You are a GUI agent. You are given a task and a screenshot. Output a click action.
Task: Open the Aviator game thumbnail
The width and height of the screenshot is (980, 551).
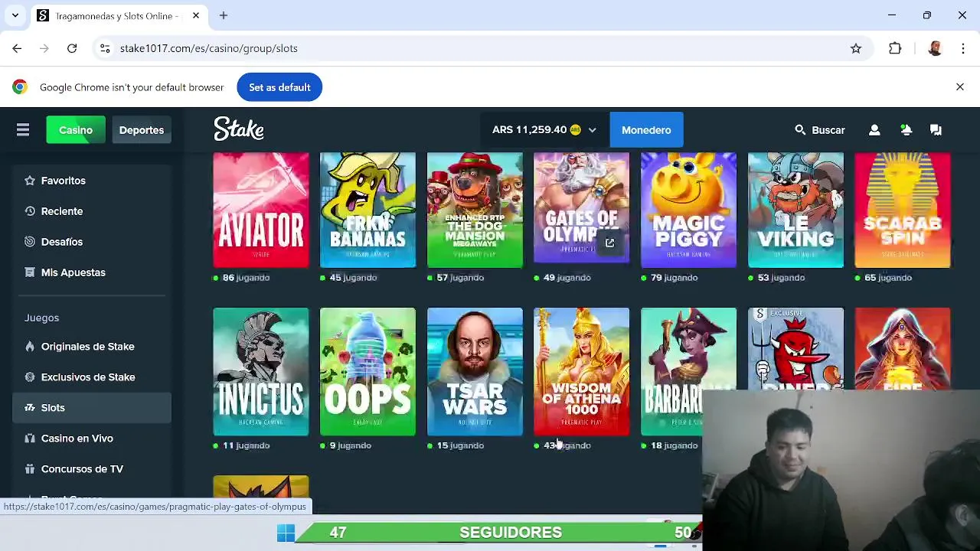tap(261, 210)
